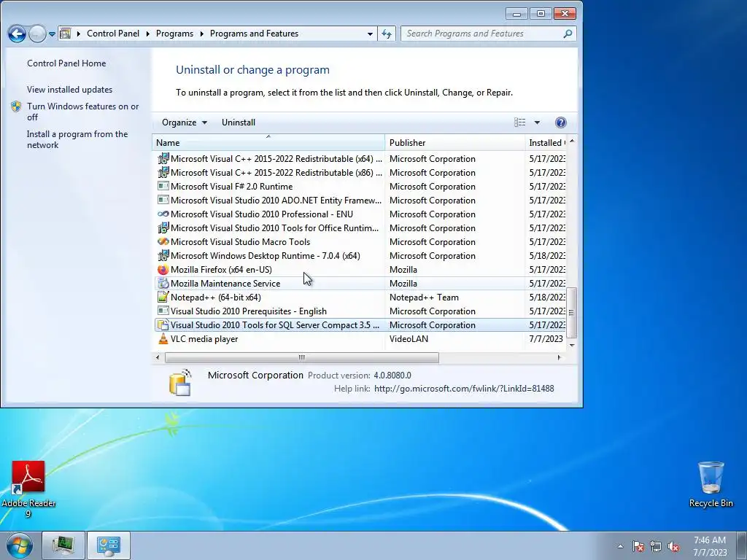Click the Back navigation arrow
Image resolution: width=747 pixels, height=560 pixels.
click(17, 34)
